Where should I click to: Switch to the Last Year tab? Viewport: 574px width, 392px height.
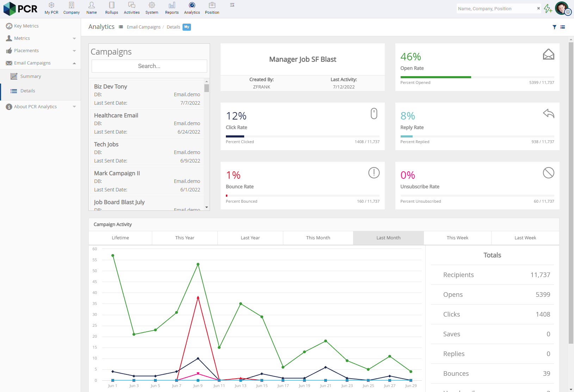251,238
